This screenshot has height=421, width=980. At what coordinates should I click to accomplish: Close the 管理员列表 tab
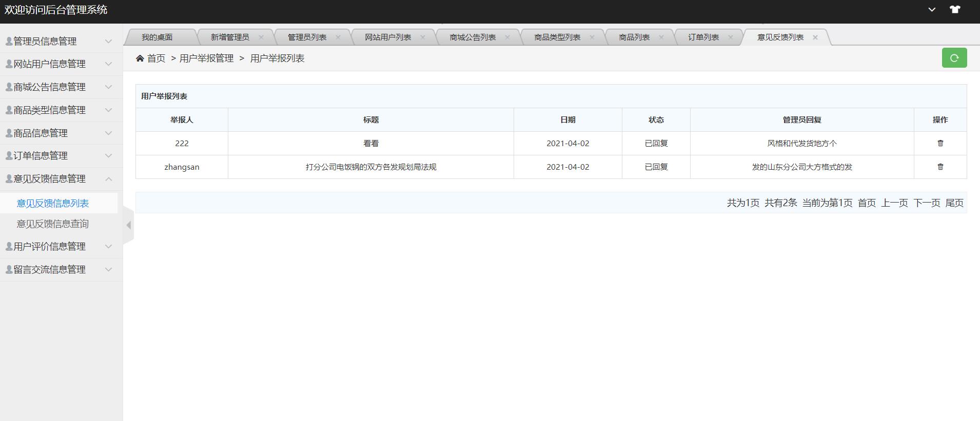[x=338, y=37]
